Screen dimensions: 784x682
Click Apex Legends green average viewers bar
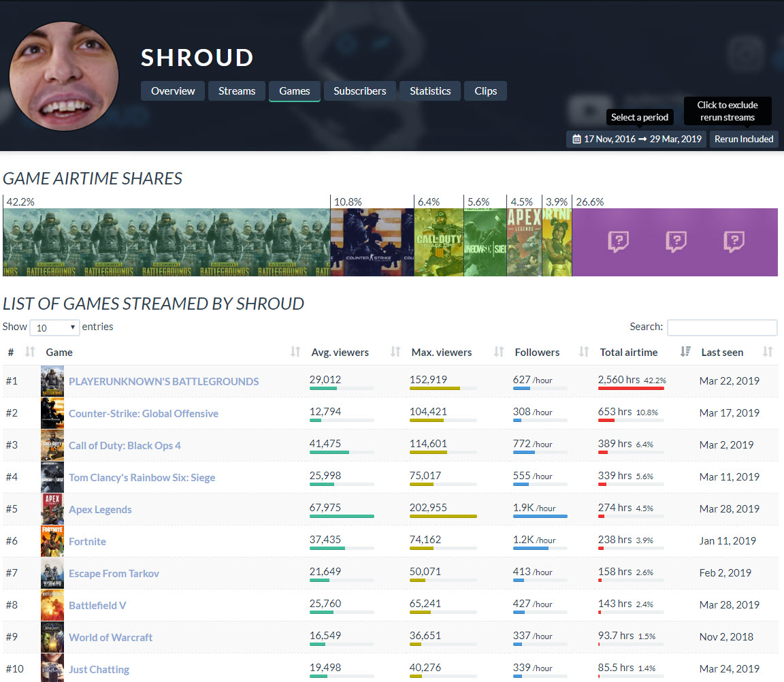click(342, 516)
